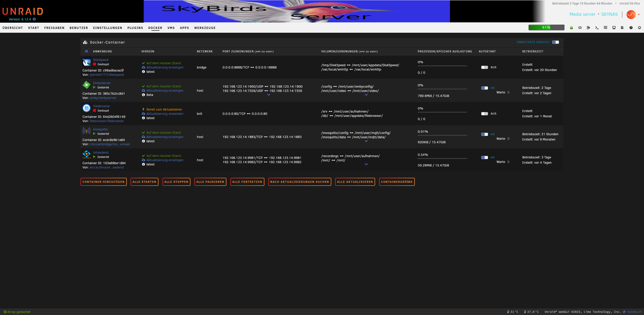Click the SkyBirds Server banner image
Viewport: 644px width, 315px height.
297,11
